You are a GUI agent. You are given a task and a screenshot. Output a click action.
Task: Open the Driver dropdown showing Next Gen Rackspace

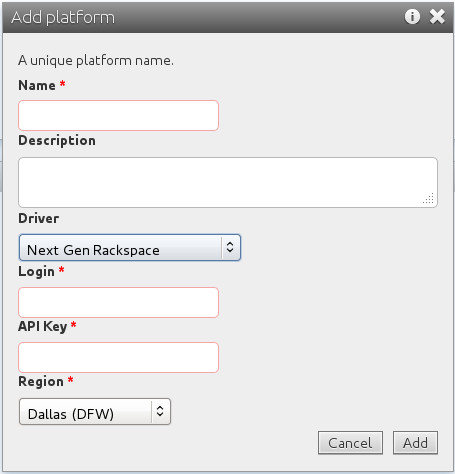click(x=130, y=248)
